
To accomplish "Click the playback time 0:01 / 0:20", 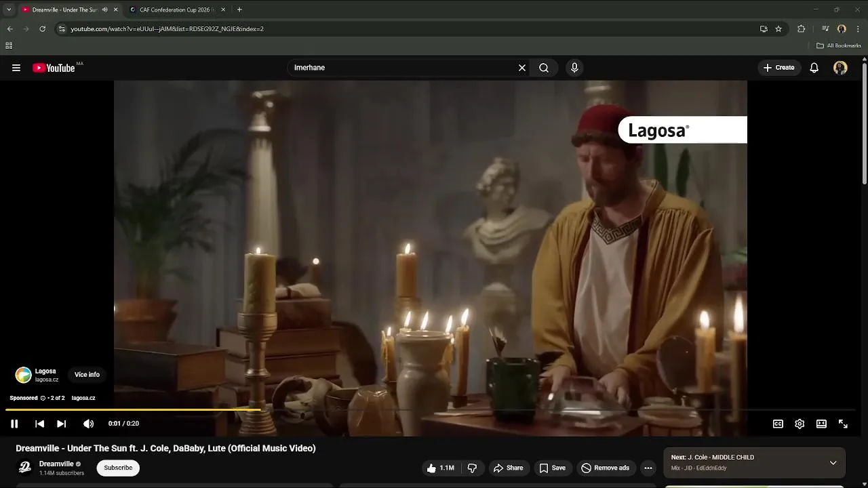I will pos(123,424).
